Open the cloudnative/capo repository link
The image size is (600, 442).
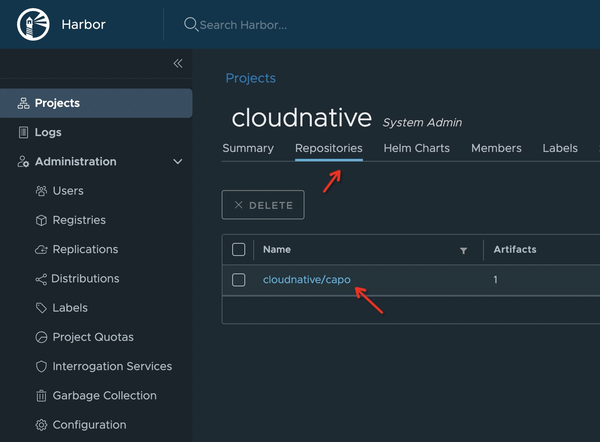coord(306,280)
